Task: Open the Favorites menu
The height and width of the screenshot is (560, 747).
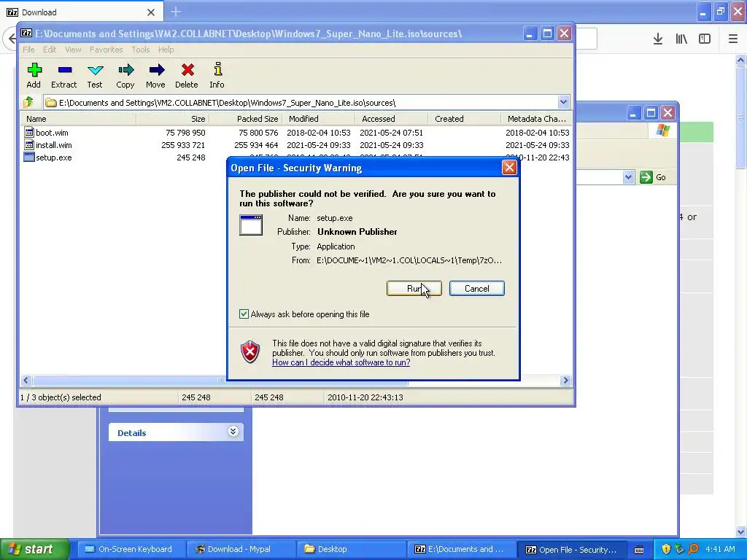Action: (x=107, y=50)
